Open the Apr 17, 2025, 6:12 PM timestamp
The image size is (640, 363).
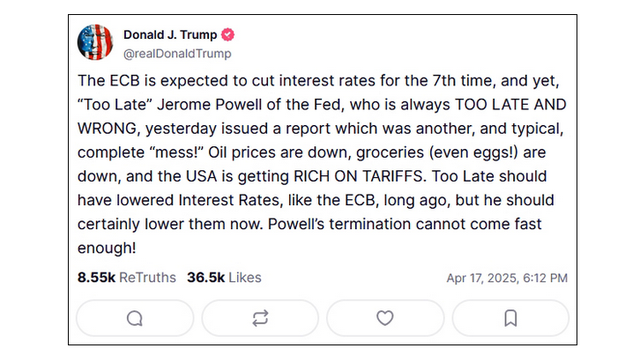507,278
